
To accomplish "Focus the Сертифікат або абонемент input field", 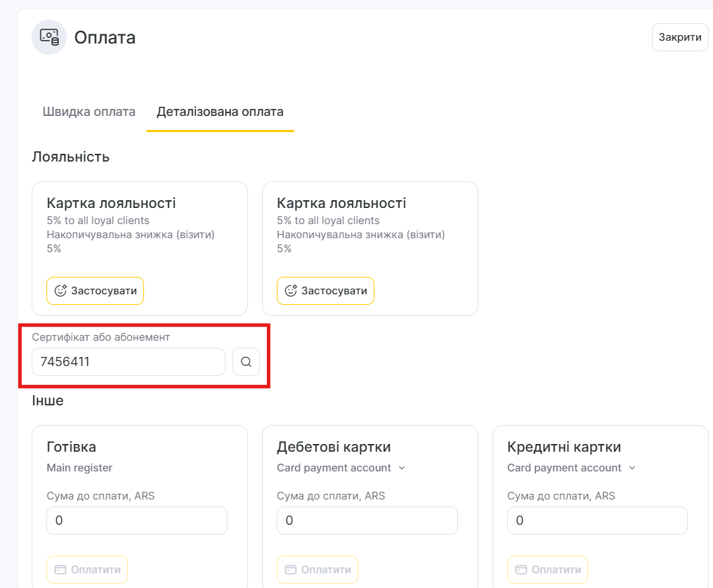I will (129, 362).
